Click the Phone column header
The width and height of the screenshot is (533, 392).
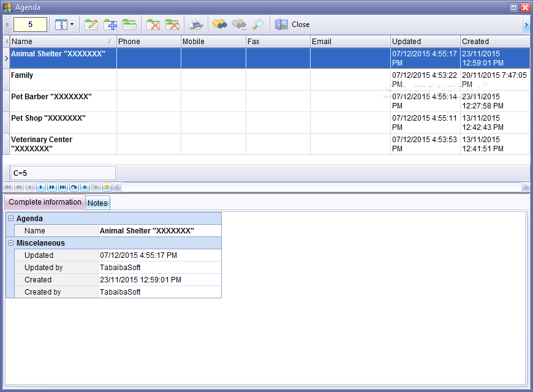pyautogui.click(x=148, y=42)
